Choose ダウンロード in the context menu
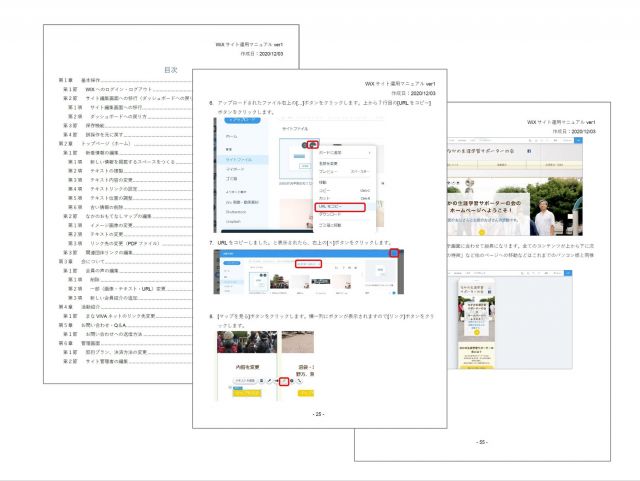 click(330, 214)
